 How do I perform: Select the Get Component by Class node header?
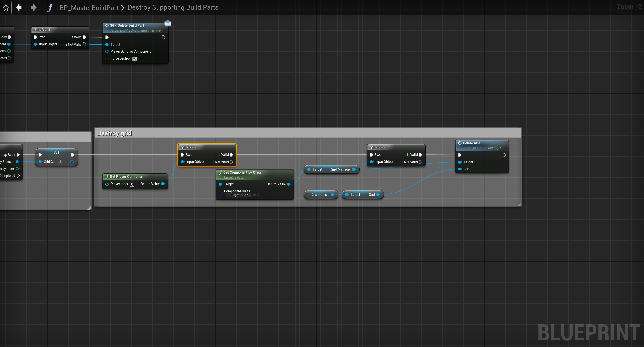[242, 172]
